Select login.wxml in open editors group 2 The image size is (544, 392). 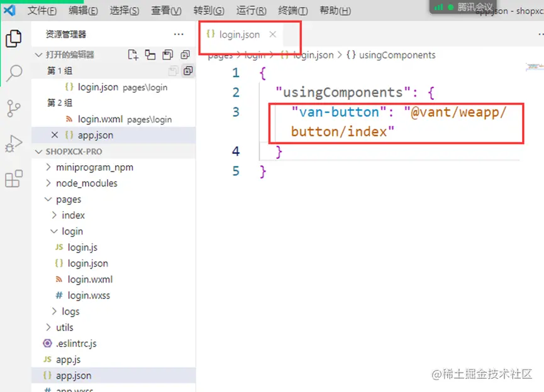(x=113, y=119)
